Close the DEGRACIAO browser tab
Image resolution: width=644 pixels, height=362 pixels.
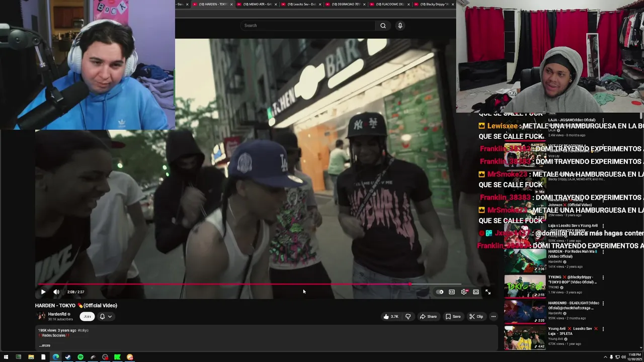(364, 4)
